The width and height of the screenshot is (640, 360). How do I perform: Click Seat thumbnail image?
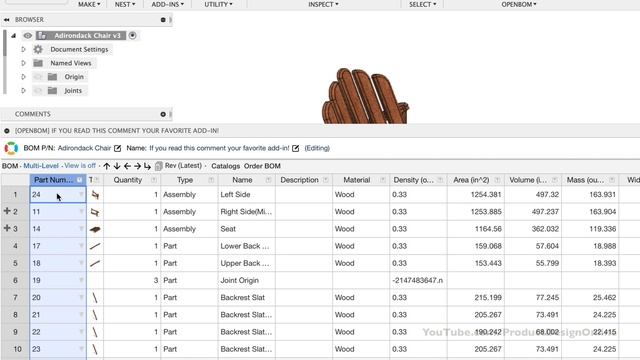pyautogui.click(x=95, y=229)
